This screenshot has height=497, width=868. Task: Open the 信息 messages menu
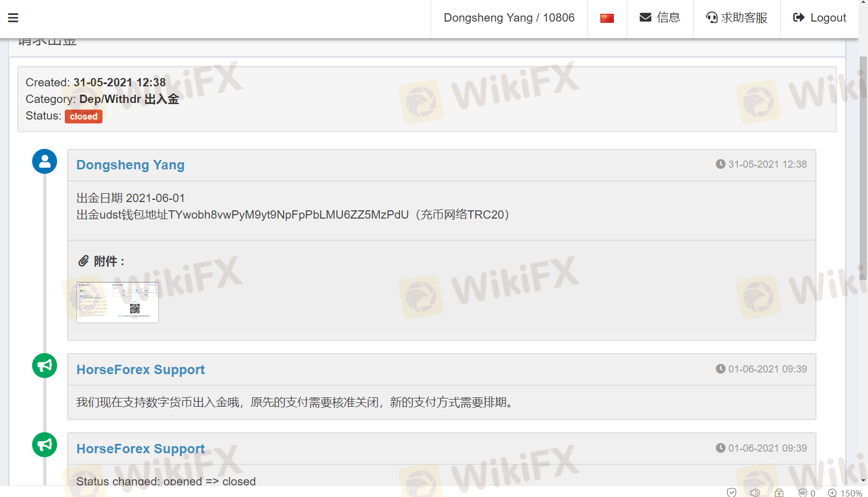(x=660, y=18)
